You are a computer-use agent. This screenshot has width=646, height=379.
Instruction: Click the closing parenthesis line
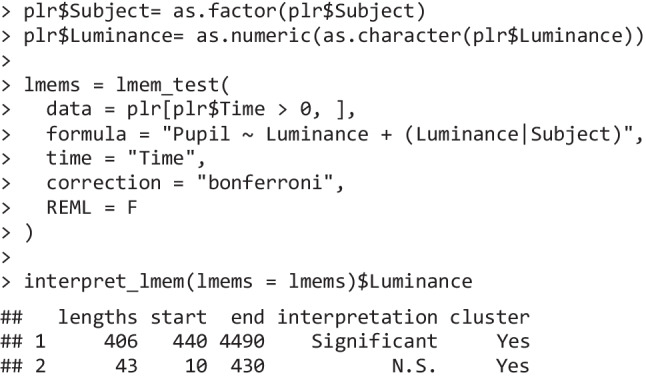(x=28, y=233)
